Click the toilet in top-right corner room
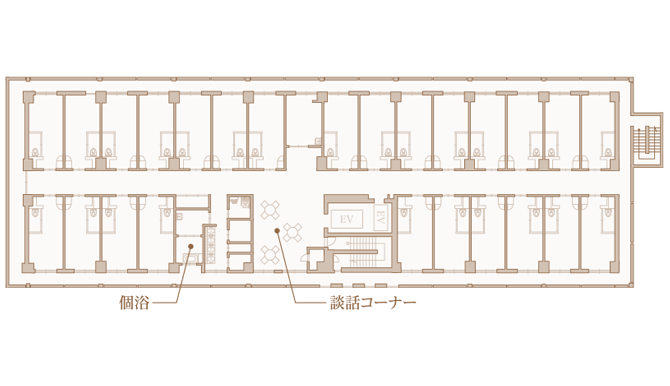Viewport: 670px width, 386px height. [x=608, y=152]
